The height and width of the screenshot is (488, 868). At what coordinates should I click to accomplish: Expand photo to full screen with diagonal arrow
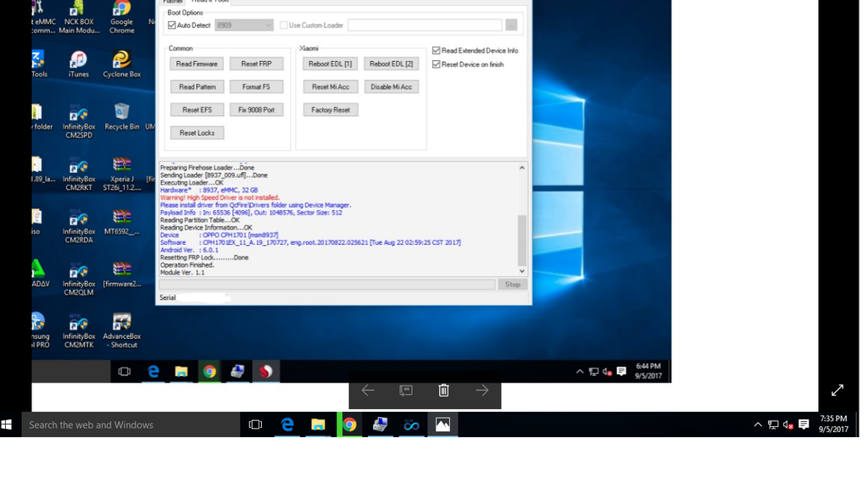837,391
